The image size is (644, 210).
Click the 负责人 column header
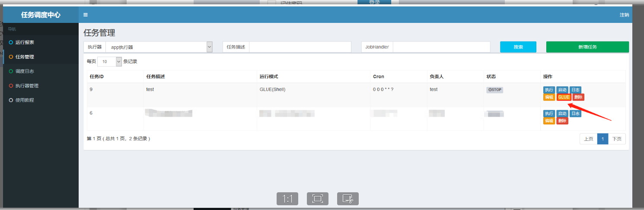pos(437,76)
